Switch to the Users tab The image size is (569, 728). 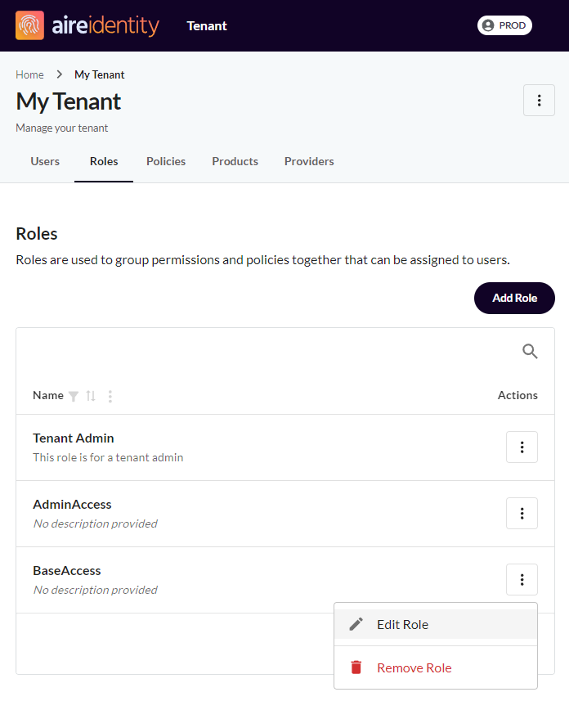(x=45, y=162)
